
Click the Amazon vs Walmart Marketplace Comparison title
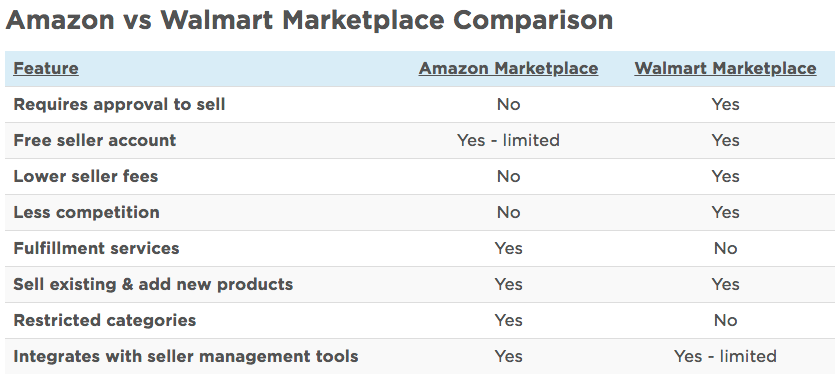tap(309, 20)
